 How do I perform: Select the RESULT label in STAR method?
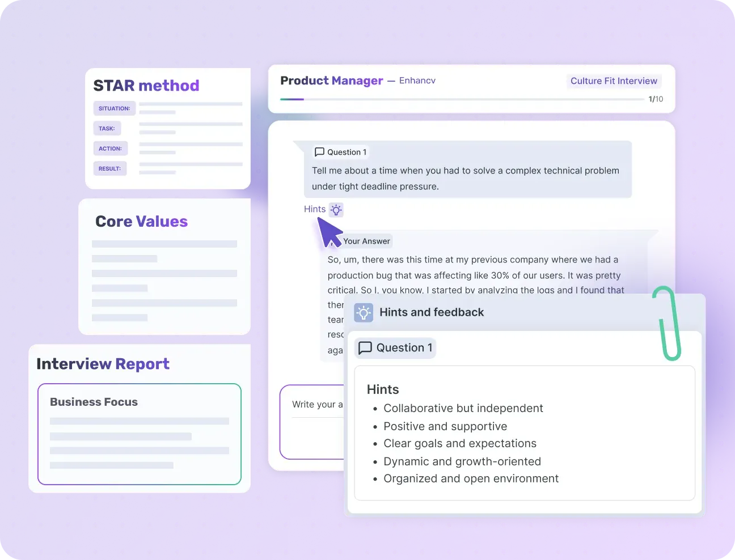click(109, 168)
